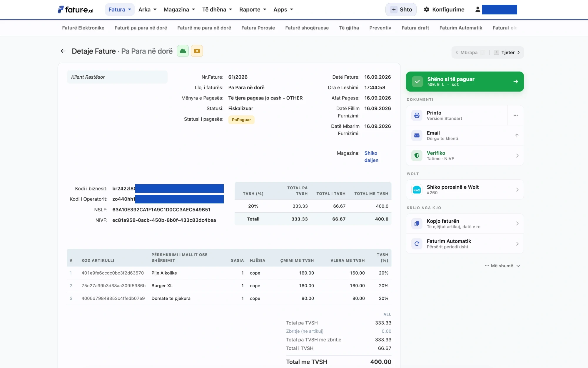588x368 pixels.
Task: Click the Wolt logo icon
Action: pos(417,190)
